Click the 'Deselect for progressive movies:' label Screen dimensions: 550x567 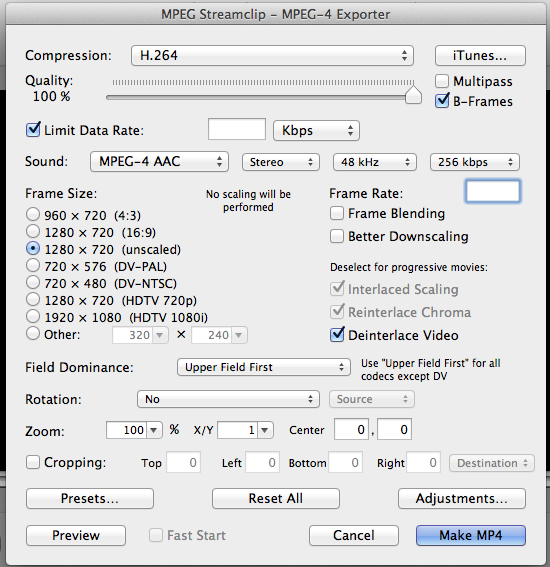pyautogui.click(x=409, y=267)
